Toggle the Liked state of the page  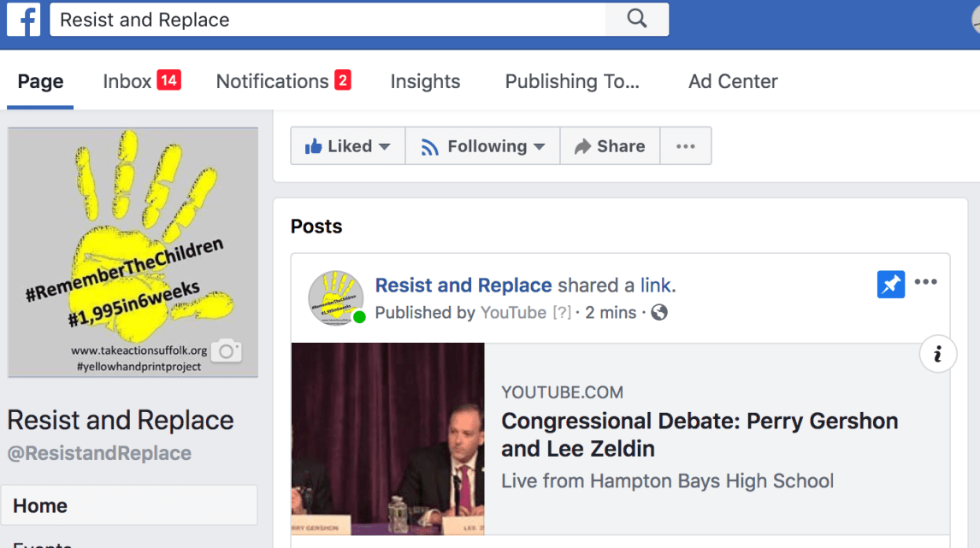pyautogui.click(x=341, y=145)
